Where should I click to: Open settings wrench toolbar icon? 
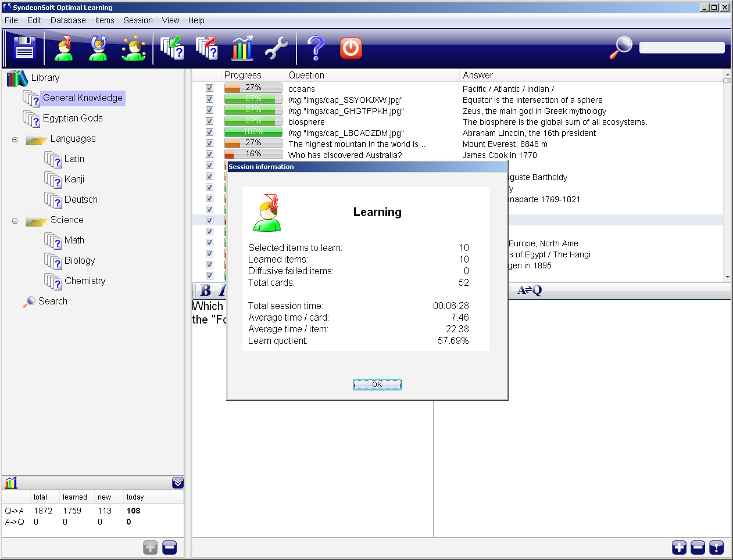tap(277, 48)
